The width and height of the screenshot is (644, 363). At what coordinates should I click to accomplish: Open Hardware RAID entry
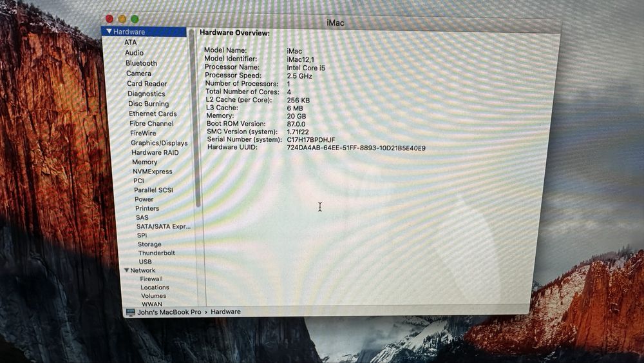pyautogui.click(x=155, y=153)
